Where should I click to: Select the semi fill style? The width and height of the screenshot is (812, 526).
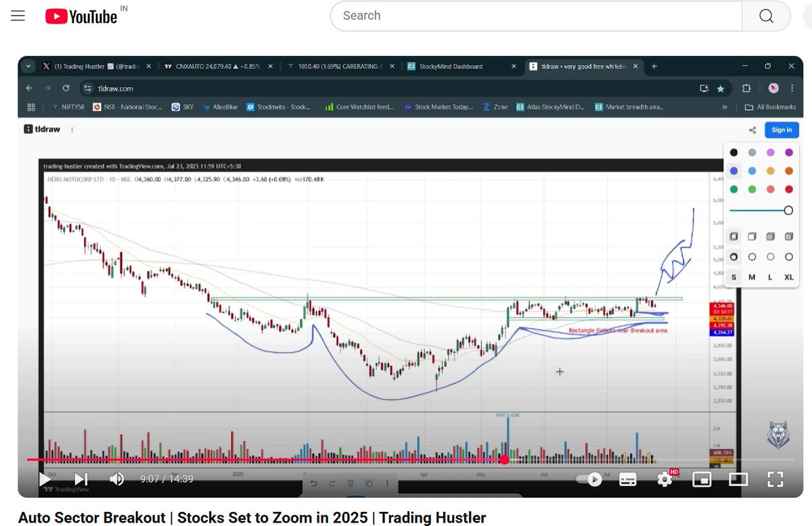752,237
